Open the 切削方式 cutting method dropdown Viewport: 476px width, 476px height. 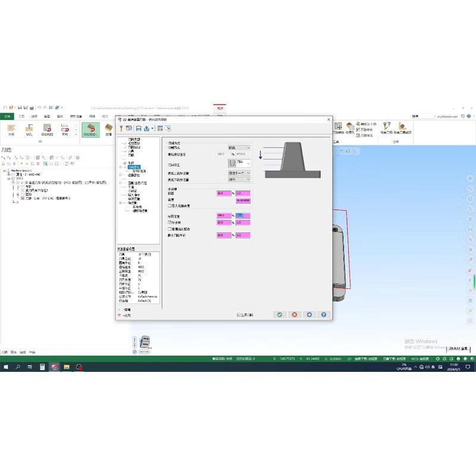239,147
